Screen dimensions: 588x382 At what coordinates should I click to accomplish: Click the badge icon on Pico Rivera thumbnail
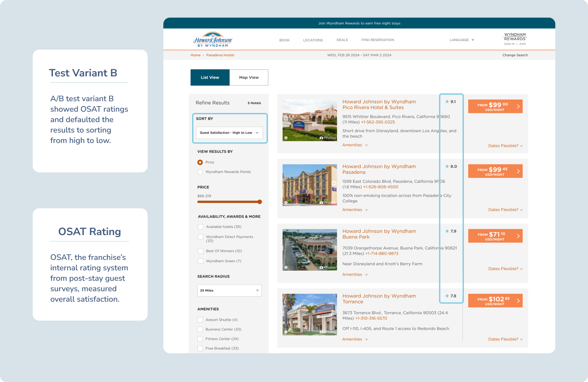point(286,138)
